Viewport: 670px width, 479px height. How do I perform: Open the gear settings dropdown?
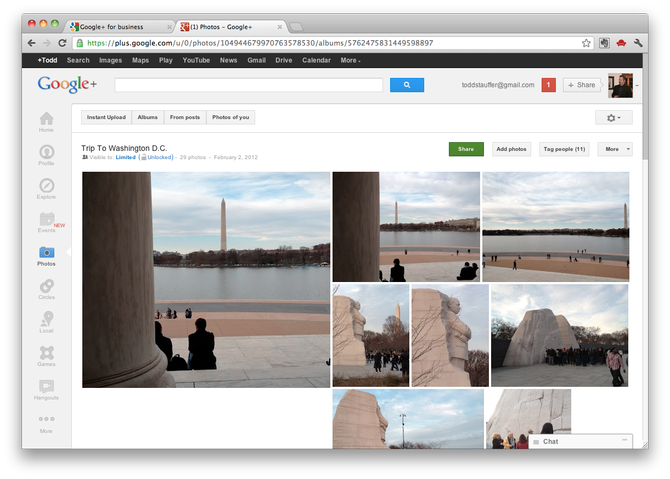[614, 118]
